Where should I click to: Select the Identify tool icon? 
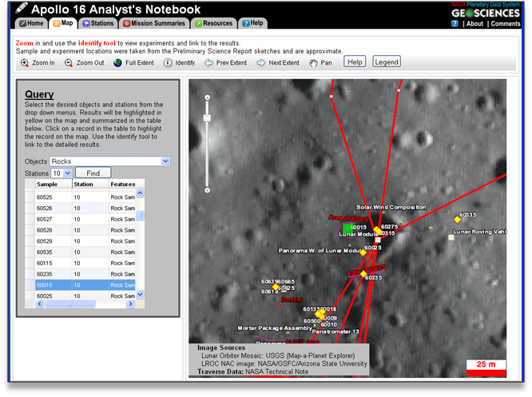coord(168,63)
